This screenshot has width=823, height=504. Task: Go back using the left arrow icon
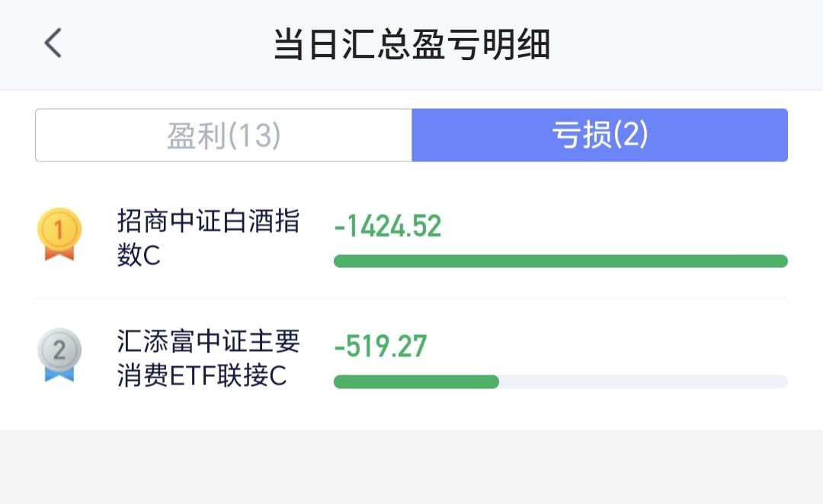point(53,43)
